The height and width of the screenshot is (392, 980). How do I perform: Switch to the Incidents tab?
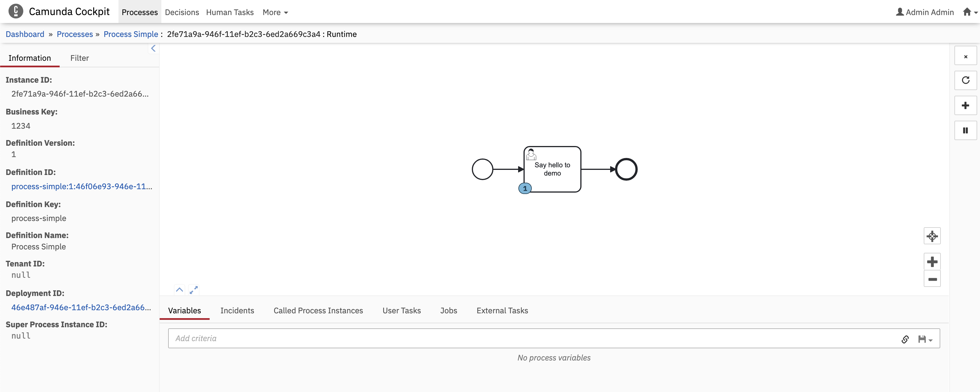[237, 310]
